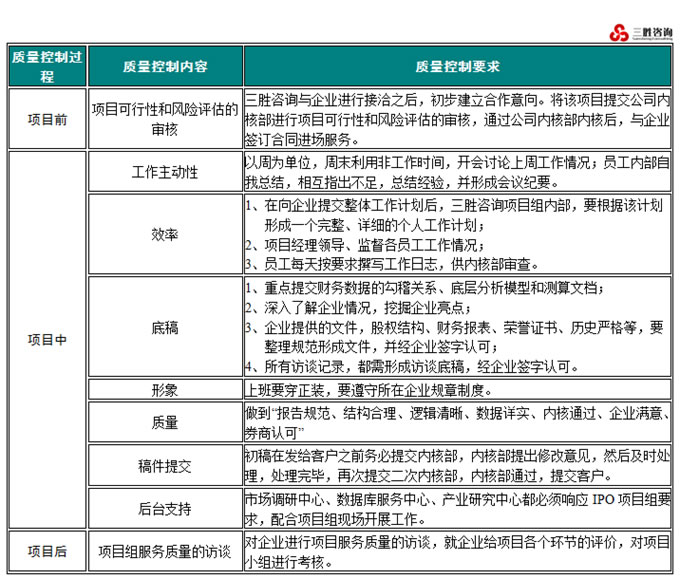Click the 三胜咨询 logo icon
This screenshot has height=580, width=681.
click(619, 33)
